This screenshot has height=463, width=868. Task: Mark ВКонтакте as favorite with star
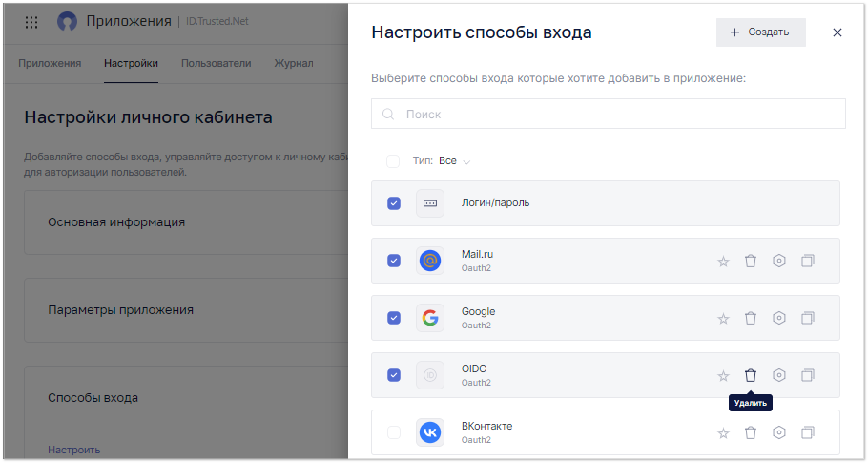[x=723, y=433]
